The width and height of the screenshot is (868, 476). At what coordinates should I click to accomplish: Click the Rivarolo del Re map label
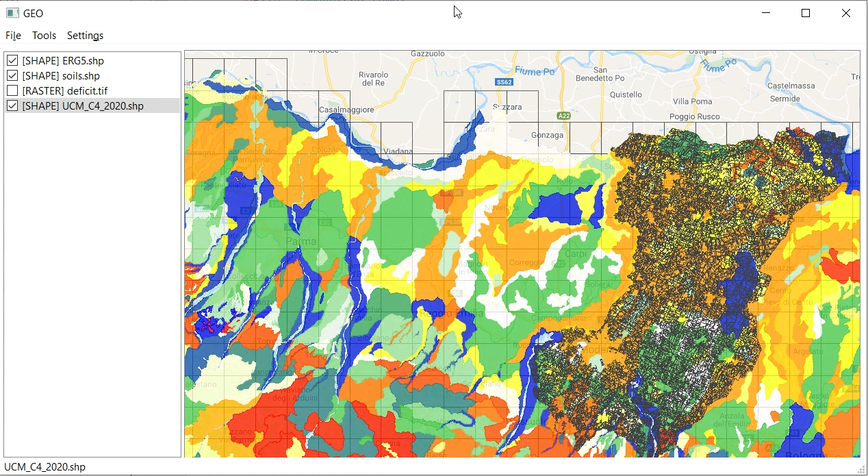[x=374, y=79]
